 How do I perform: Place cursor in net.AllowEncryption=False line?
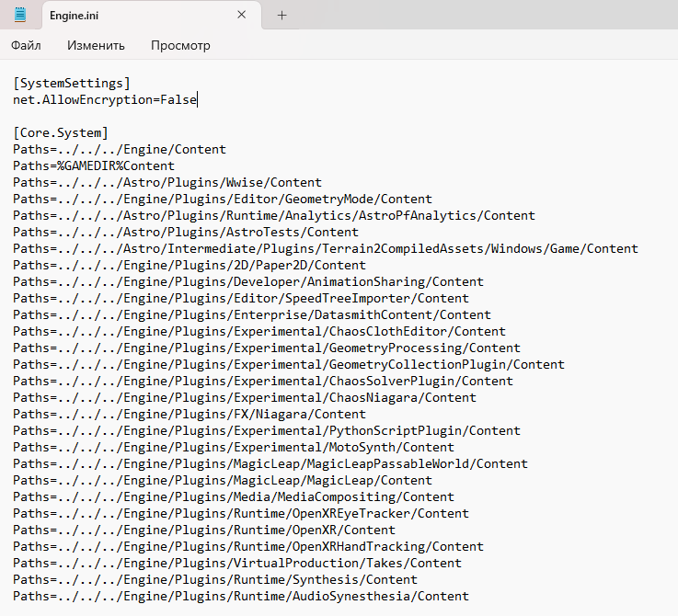[x=105, y=100]
